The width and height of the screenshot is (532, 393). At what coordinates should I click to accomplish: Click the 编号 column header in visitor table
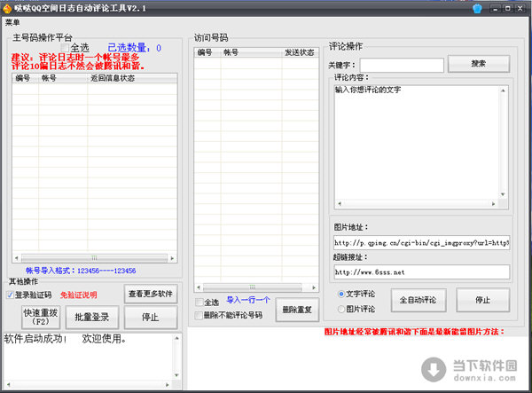[x=207, y=52]
